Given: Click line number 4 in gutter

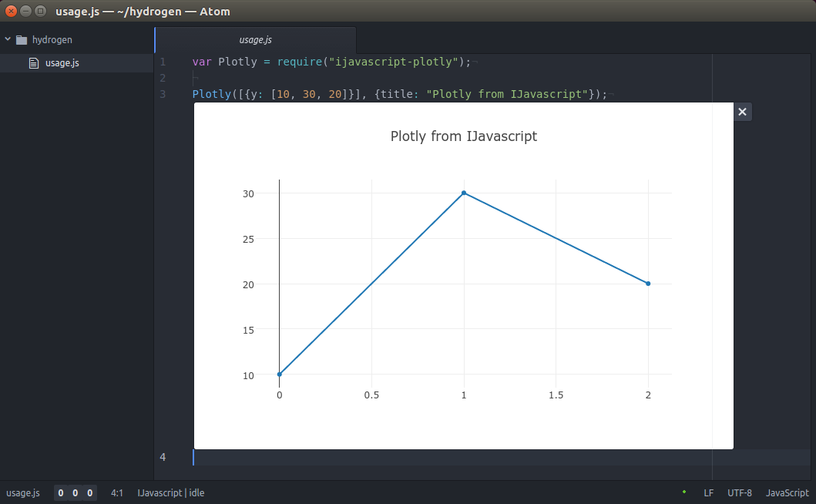Looking at the screenshot, I should [163, 457].
